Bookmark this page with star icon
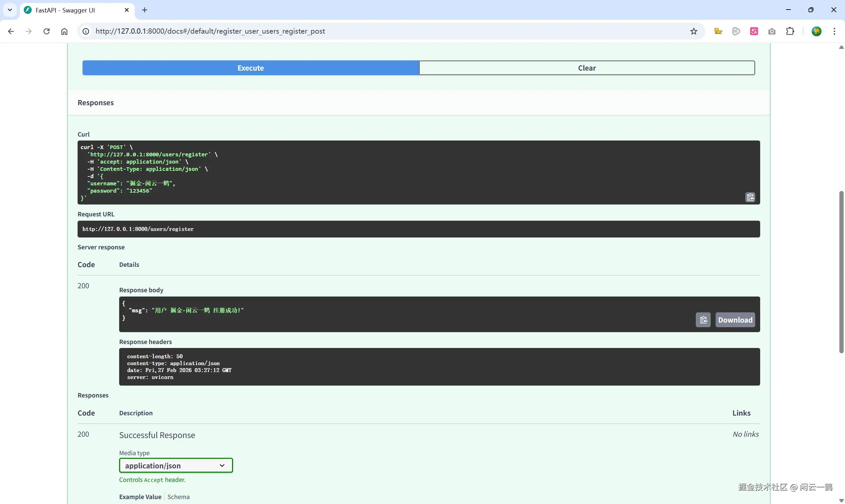Viewport: 845px width, 504px height. (693, 31)
